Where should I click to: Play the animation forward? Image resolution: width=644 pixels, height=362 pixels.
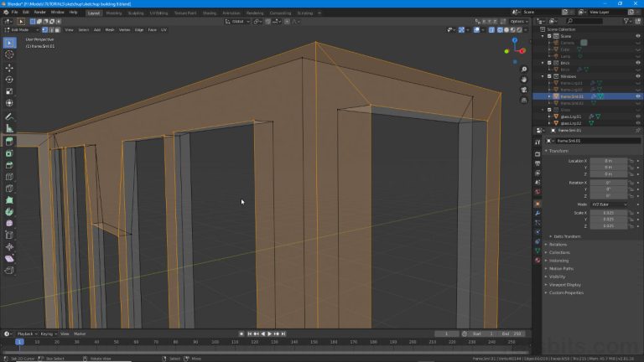point(270,334)
